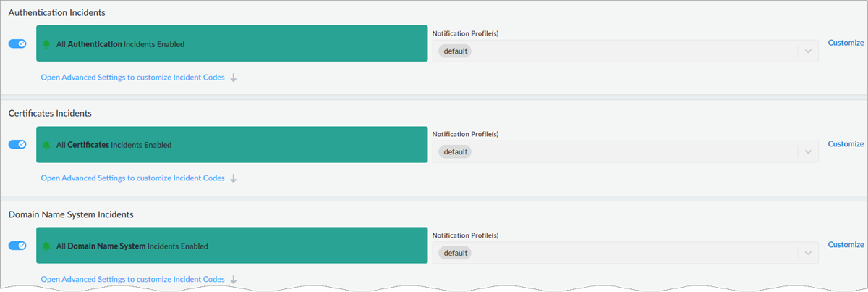Open Advanced Settings link under Certificates Incidents
The width and height of the screenshot is (868, 292).
coord(132,178)
